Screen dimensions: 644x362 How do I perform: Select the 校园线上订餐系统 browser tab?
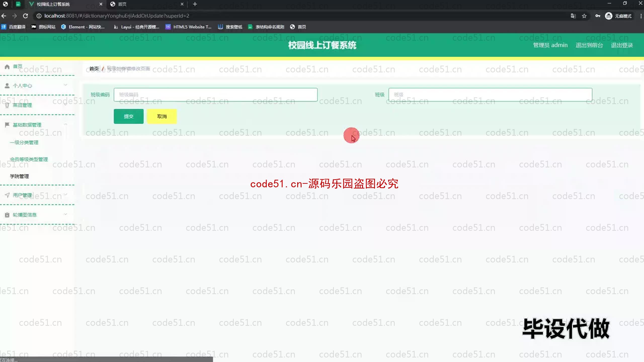pyautogui.click(x=65, y=4)
